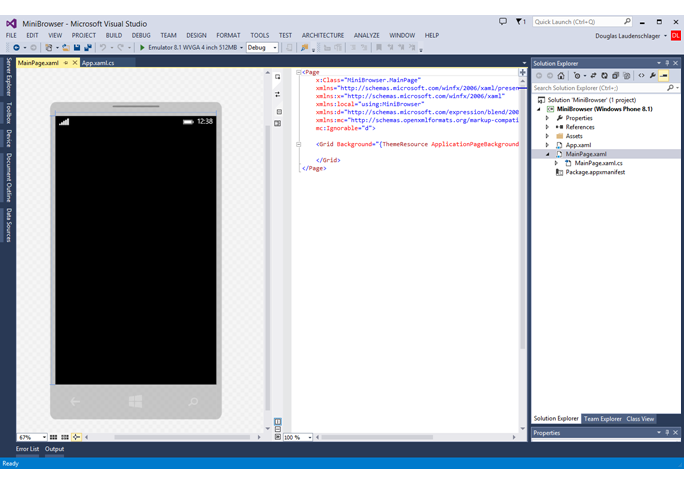Click the Collapse All icon in Solution Explorer
Viewport: 684px width, 484px height.
point(615,76)
